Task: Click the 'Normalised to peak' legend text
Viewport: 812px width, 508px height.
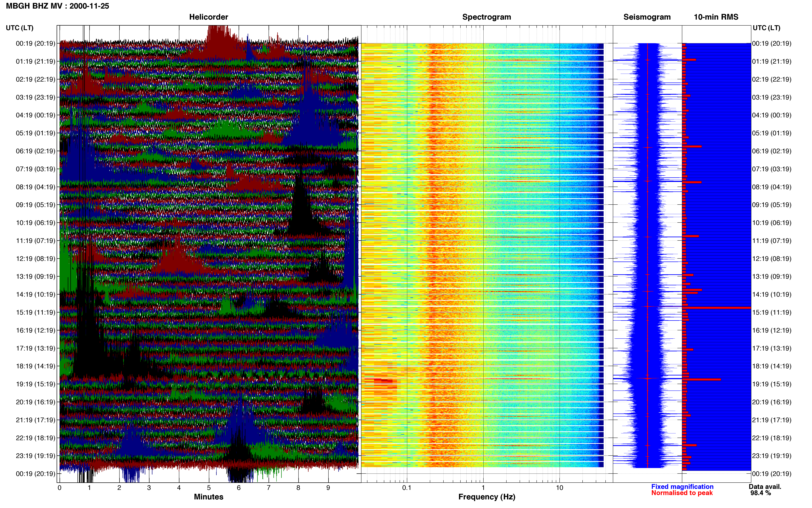Action: point(682,493)
